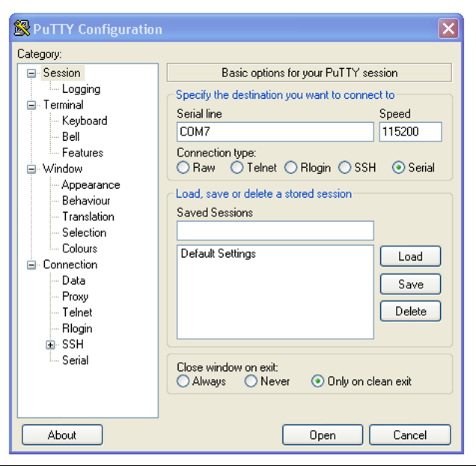This screenshot has width=476, height=466.
Task: Open the Telnet category in tree
Action: [77, 312]
